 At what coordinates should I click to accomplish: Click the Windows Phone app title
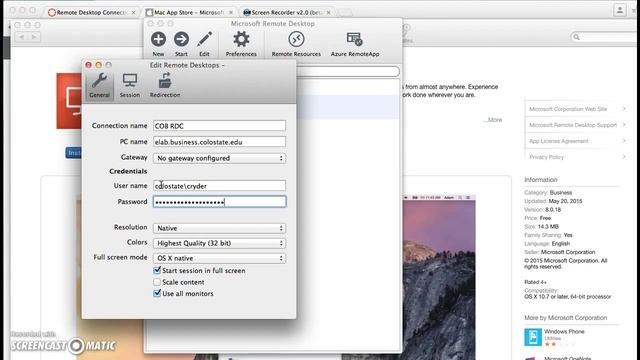[x=564, y=331]
